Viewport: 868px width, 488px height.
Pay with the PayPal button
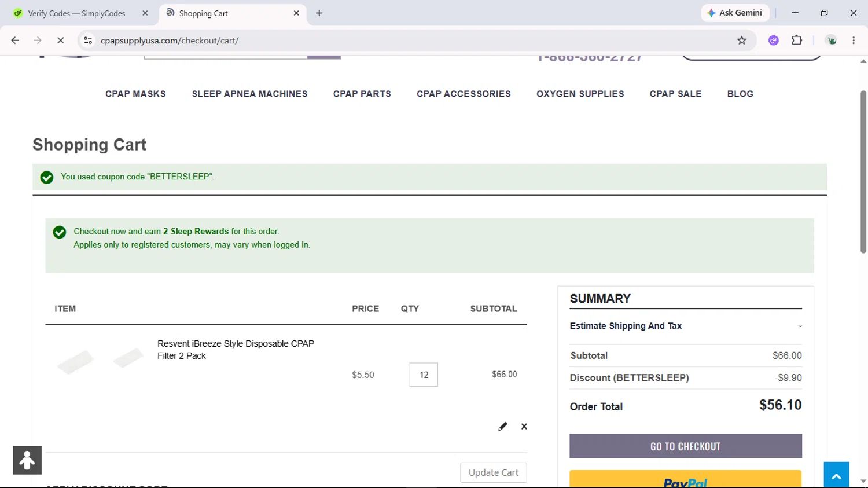(686, 479)
